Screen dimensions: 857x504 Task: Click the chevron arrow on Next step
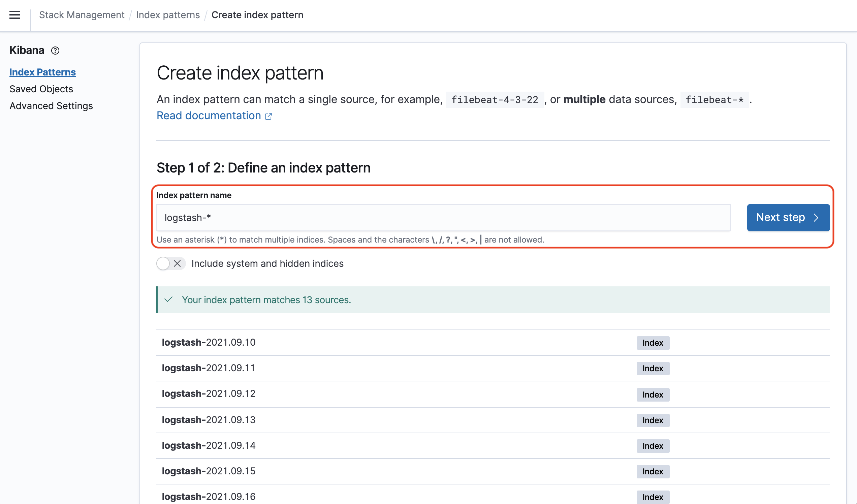pyautogui.click(x=816, y=218)
